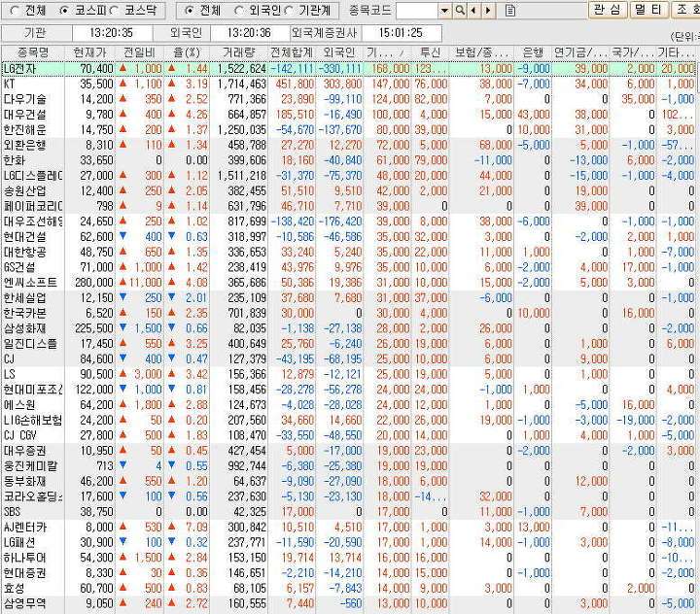Select the 외환은행 stock name
Viewport: 700px width, 614px height.
coord(25,145)
